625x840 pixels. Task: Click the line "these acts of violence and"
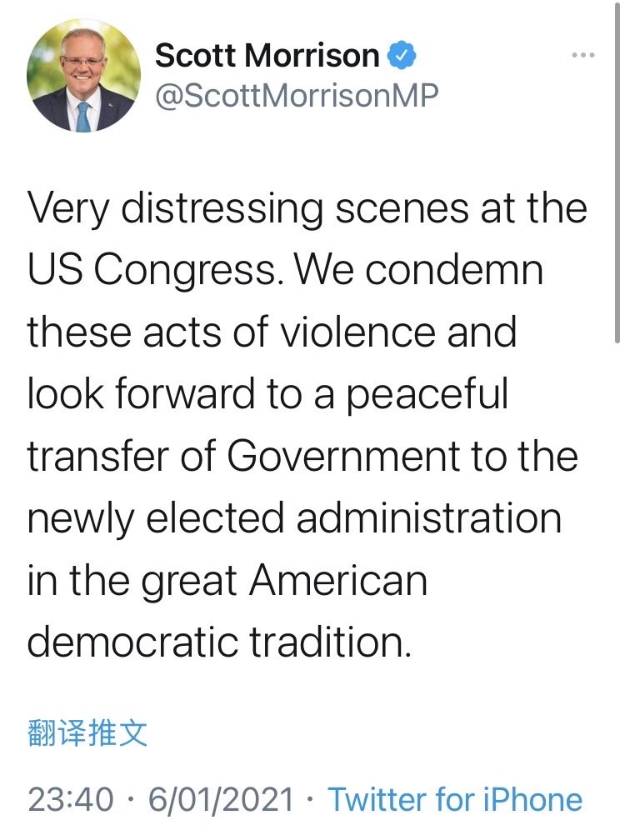(x=272, y=332)
